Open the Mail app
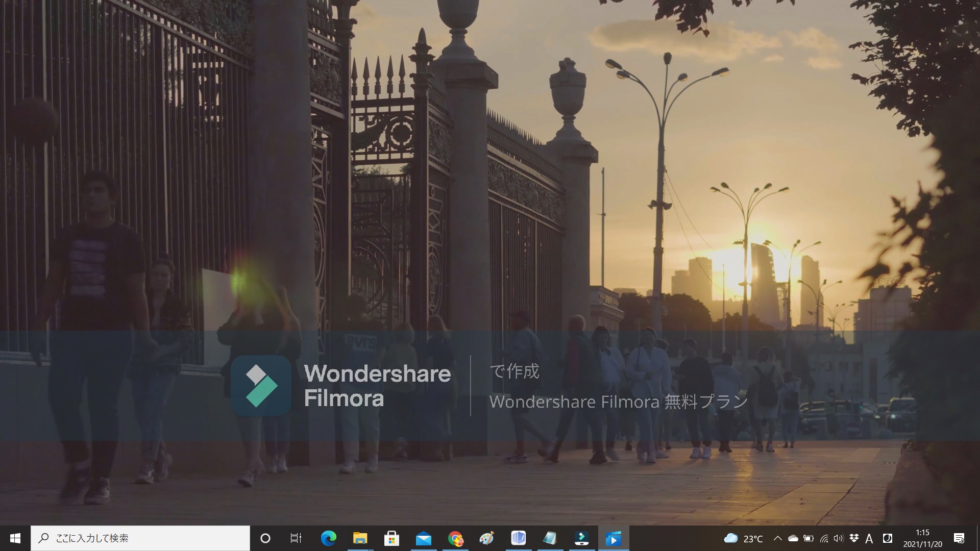The width and height of the screenshot is (980, 551). tap(423, 538)
